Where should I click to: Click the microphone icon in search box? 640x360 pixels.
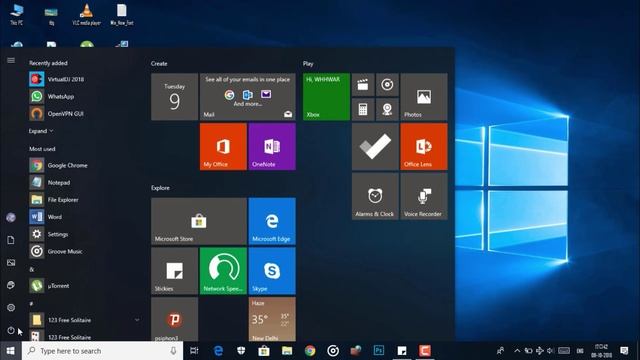coord(173,351)
